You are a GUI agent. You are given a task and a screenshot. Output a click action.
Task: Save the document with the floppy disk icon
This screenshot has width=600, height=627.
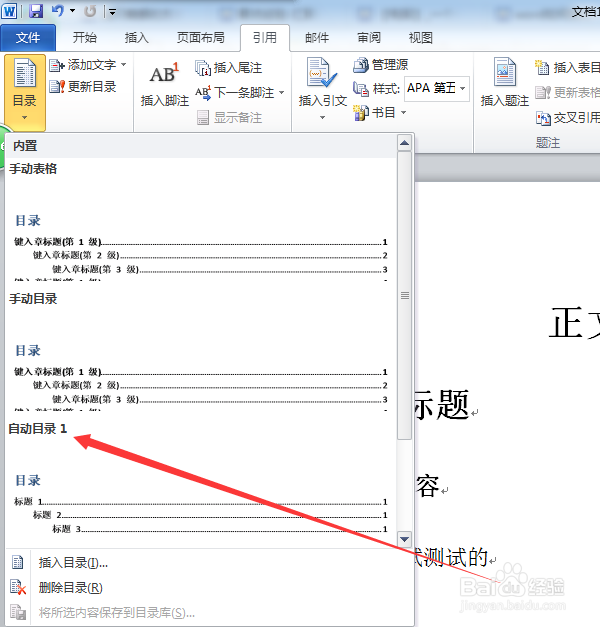pos(36,11)
